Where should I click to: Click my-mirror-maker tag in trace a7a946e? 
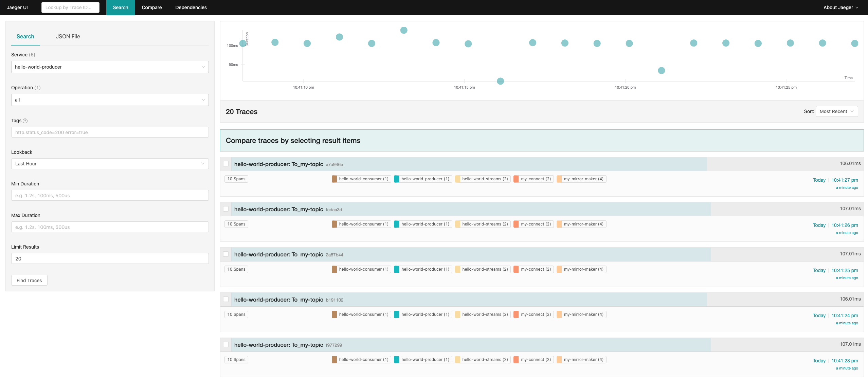point(581,179)
